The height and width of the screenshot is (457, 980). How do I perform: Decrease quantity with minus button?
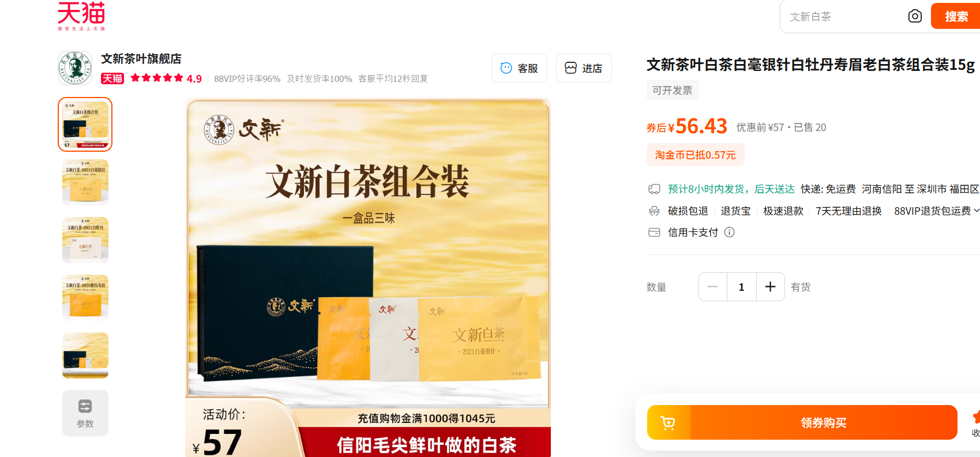[x=713, y=287]
